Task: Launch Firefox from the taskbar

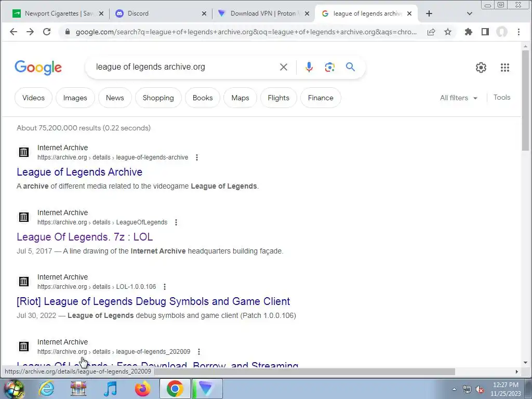Action: 142,389
